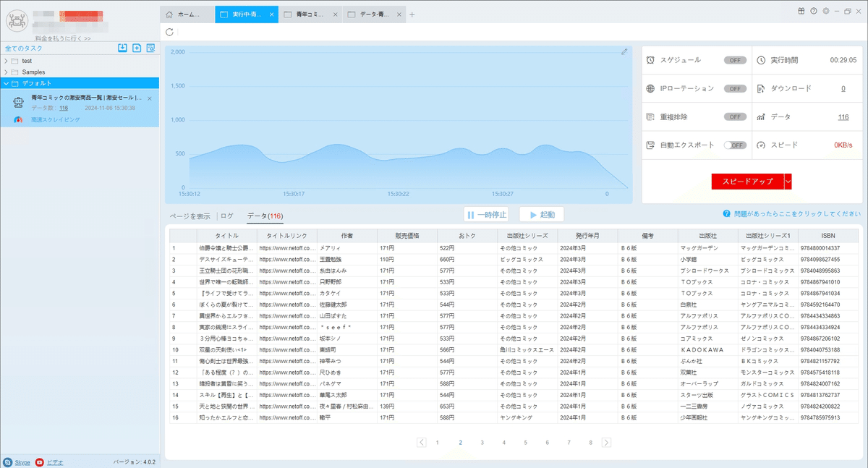The image size is (868, 468).
Task: Select the 実行中 tab
Action: 247,14
